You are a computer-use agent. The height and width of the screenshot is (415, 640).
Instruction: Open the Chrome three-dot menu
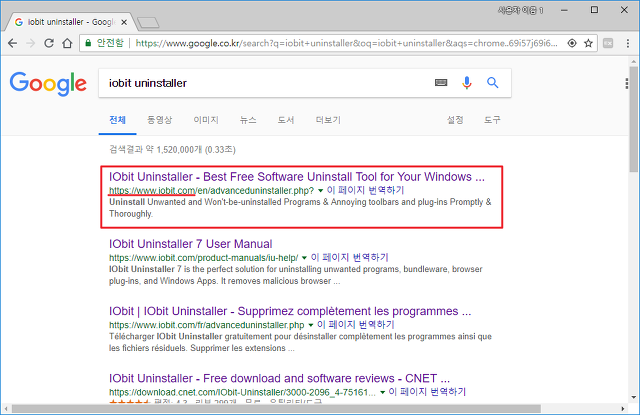click(x=628, y=43)
